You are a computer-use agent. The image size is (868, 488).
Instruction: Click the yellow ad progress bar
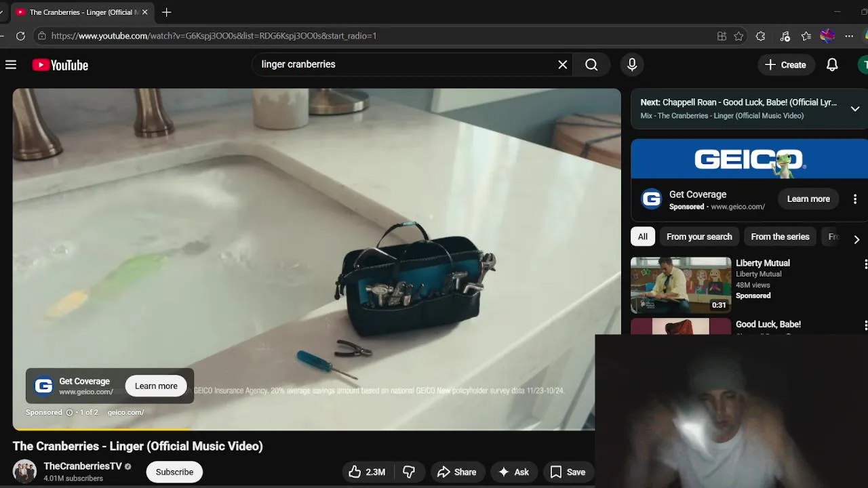[x=102, y=429]
